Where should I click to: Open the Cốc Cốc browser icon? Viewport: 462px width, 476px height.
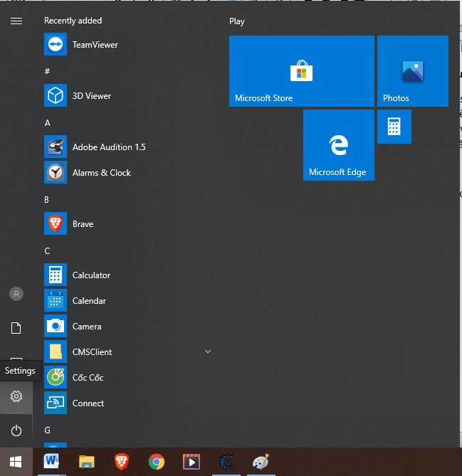tap(56, 377)
